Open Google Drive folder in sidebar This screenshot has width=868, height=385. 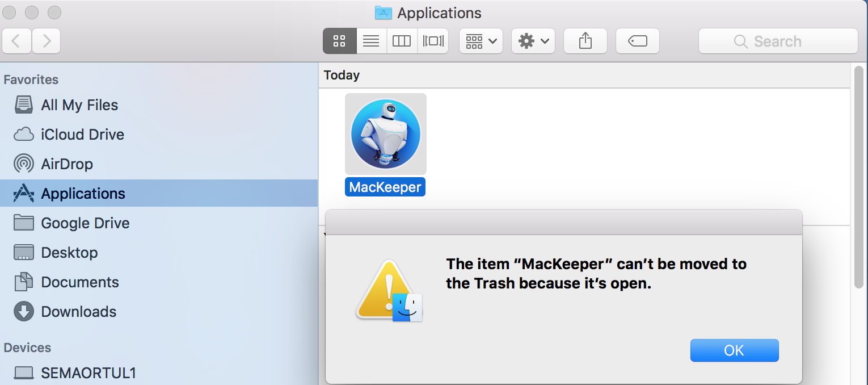[x=159, y=223]
